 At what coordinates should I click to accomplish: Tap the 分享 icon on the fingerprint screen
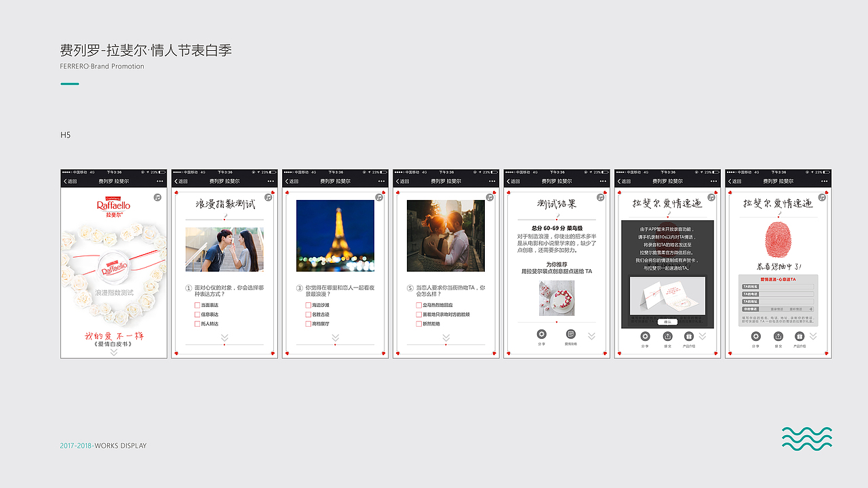click(755, 336)
